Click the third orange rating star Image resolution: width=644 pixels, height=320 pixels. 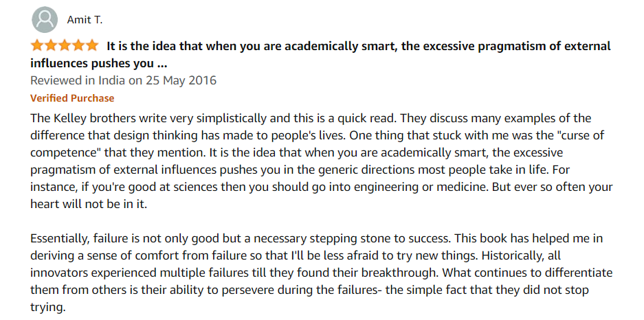click(x=65, y=45)
